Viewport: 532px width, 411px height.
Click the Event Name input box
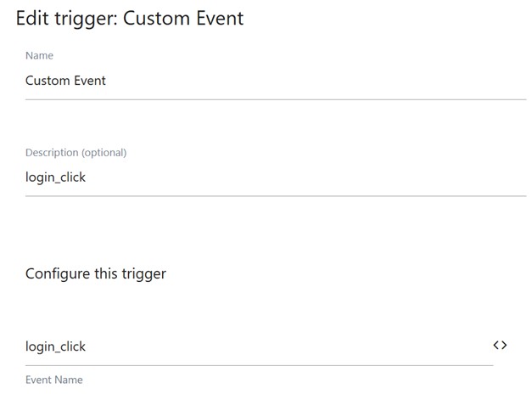click(255, 346)
